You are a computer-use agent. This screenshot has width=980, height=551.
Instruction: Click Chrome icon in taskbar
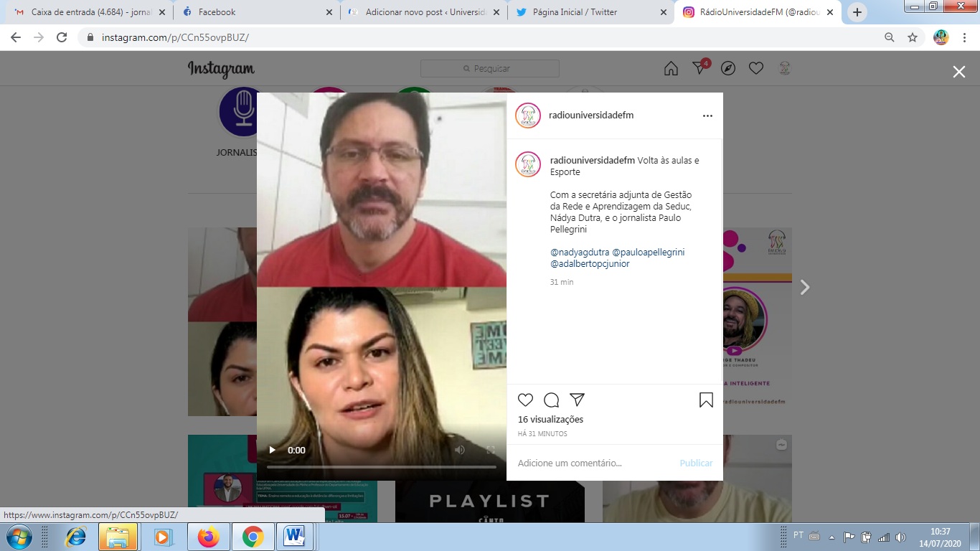point(253,537)
